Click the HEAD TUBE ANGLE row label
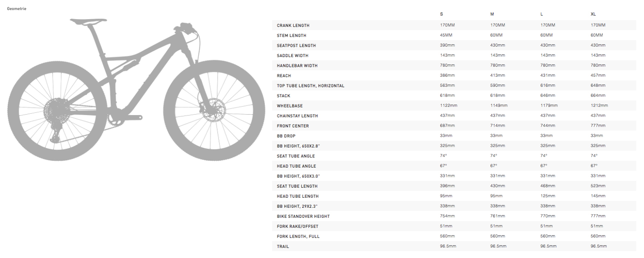 tap(296, 166)
